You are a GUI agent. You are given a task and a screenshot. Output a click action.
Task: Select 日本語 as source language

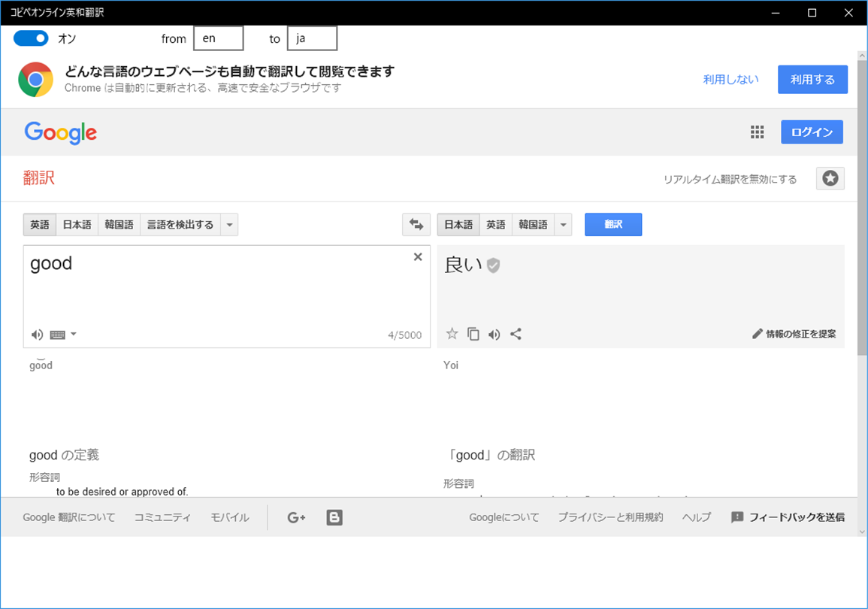click(77, 224)
